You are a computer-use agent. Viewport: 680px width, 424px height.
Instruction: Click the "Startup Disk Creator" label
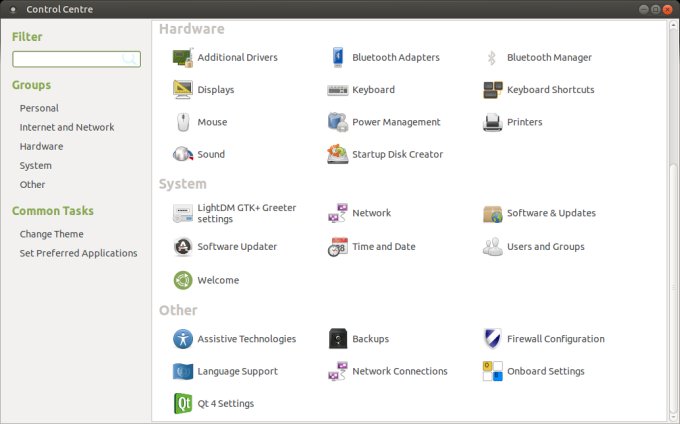click(x=398, y=154)
